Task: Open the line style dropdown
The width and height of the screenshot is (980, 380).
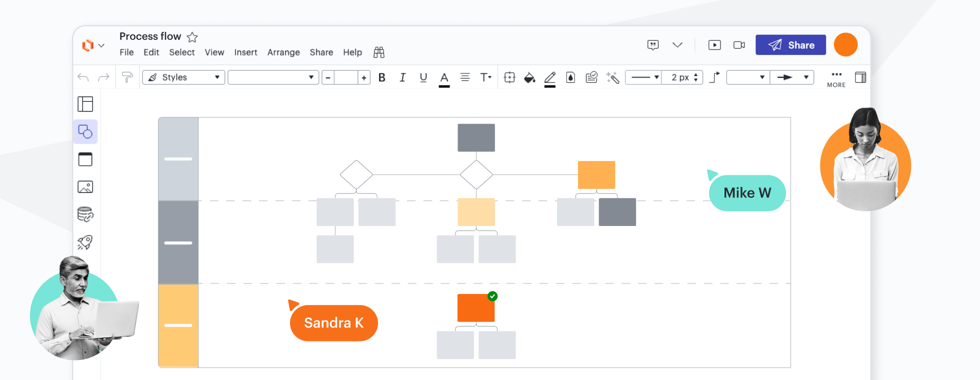Action: 644,77
